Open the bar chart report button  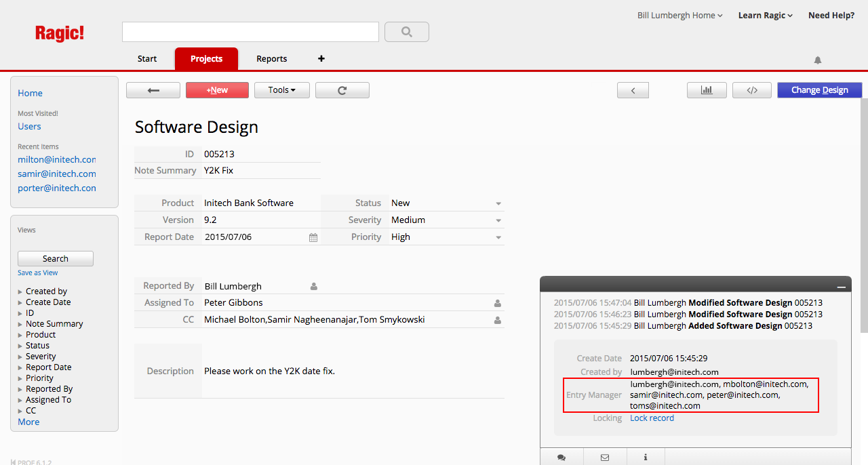click(x=707, y=90)
